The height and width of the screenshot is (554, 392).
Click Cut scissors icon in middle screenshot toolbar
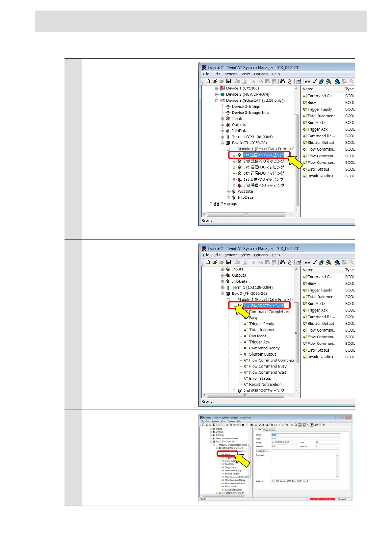point(253,262)
